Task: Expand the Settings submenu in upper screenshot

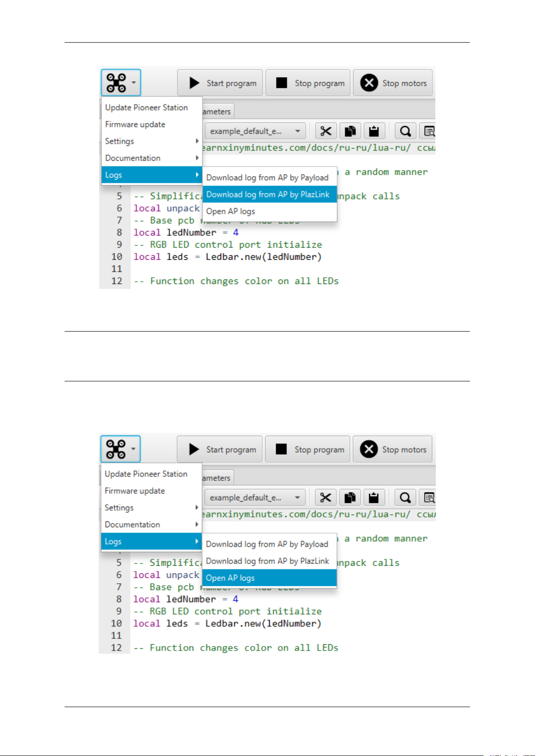Action: click(x=152, y=141)
